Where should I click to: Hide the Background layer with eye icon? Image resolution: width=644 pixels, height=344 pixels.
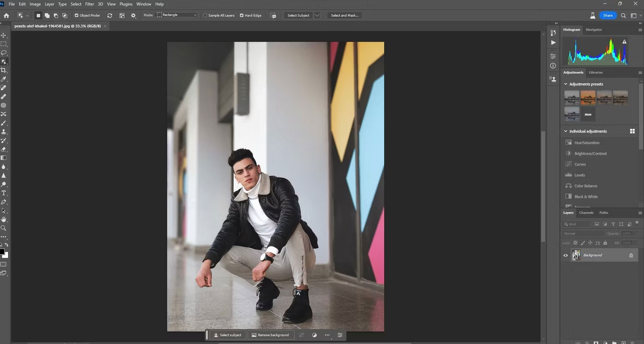565,255
